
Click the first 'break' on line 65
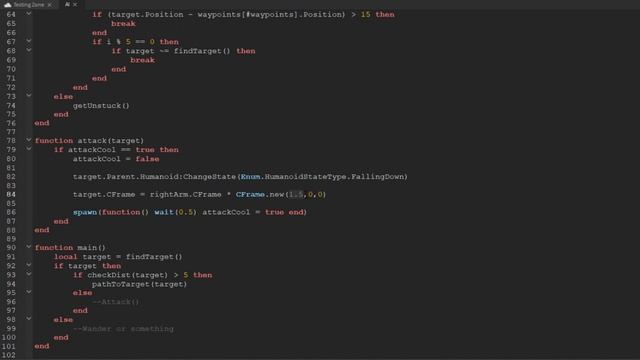(x=123, y=24)
